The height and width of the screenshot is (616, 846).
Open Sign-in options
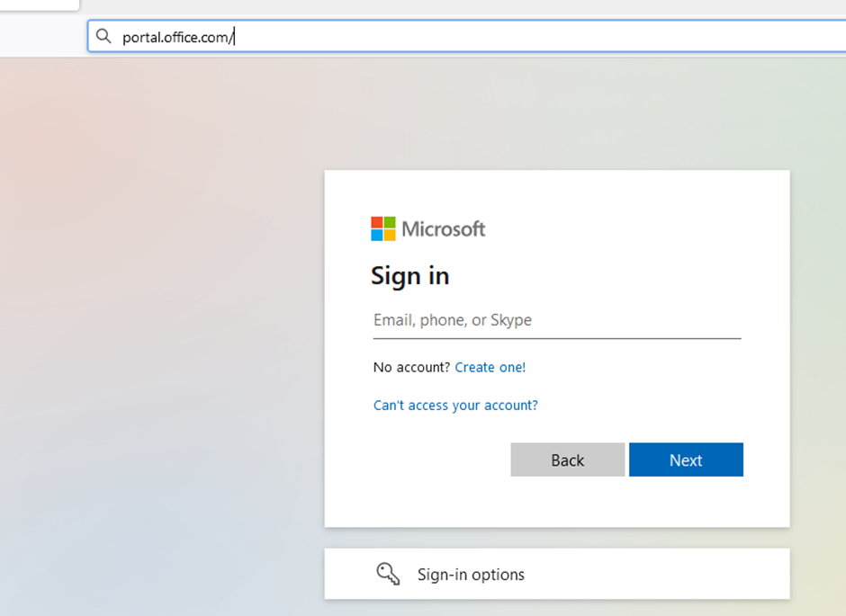[557, 574]
